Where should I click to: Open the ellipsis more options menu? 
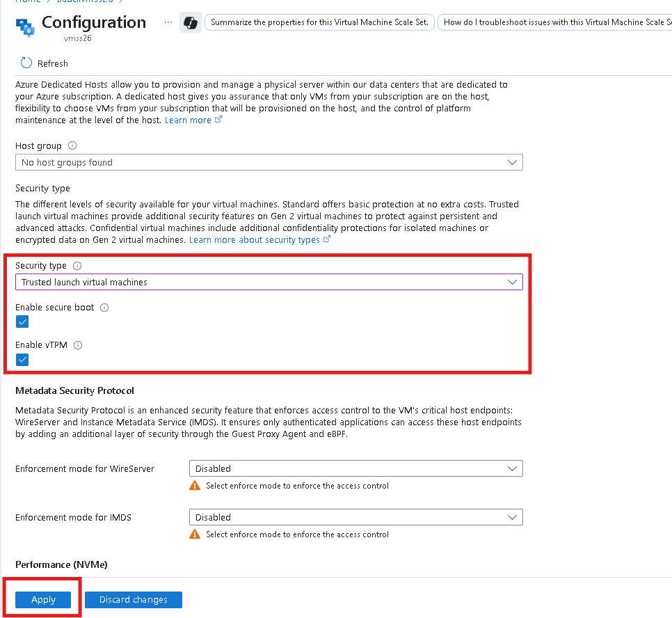tap(168, 22)
